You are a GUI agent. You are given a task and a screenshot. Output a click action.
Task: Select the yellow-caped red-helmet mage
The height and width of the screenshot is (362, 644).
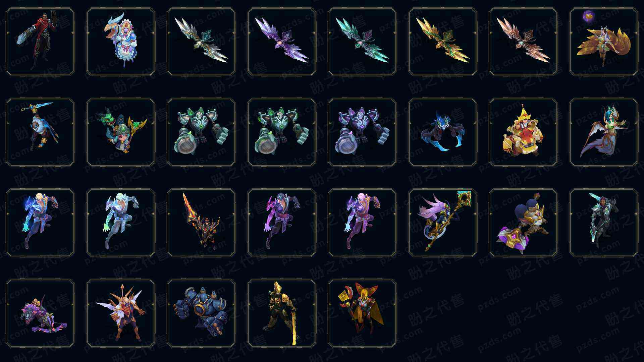(x=362, y=313)
